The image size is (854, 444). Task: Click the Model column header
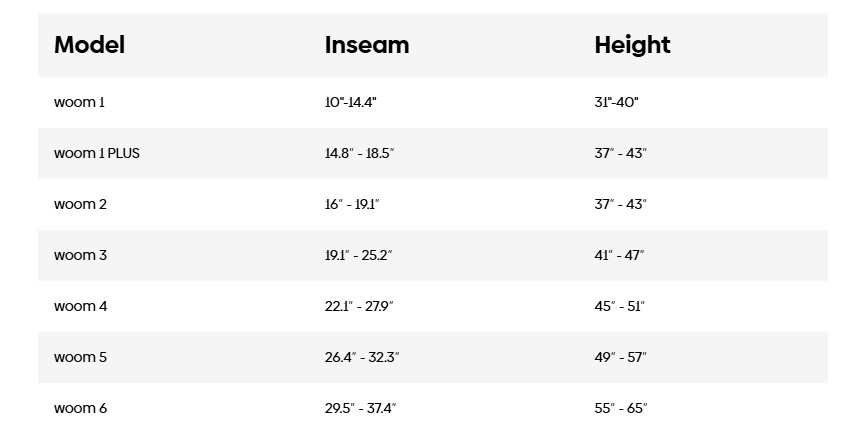tap(89, 45)
